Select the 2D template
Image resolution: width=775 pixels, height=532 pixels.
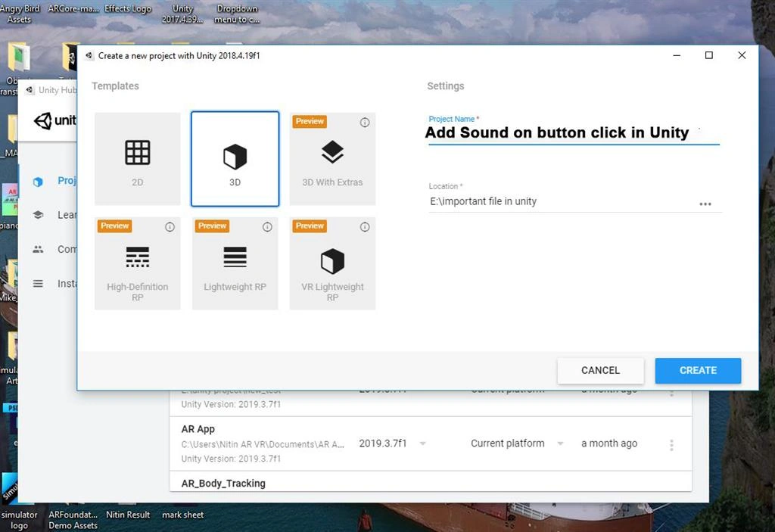point(138,159)
